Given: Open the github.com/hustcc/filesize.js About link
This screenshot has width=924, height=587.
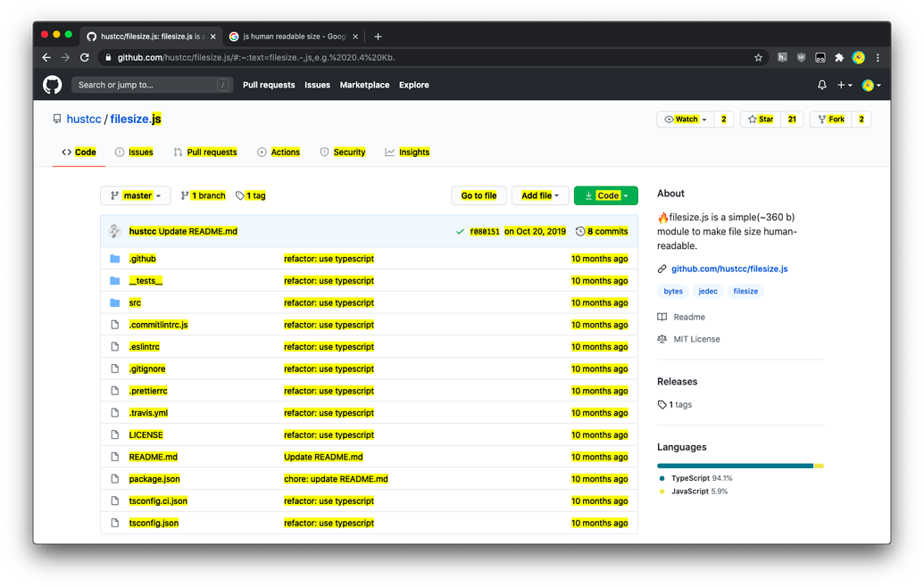Looking at the screenshot, I should (x=729, y=269).
